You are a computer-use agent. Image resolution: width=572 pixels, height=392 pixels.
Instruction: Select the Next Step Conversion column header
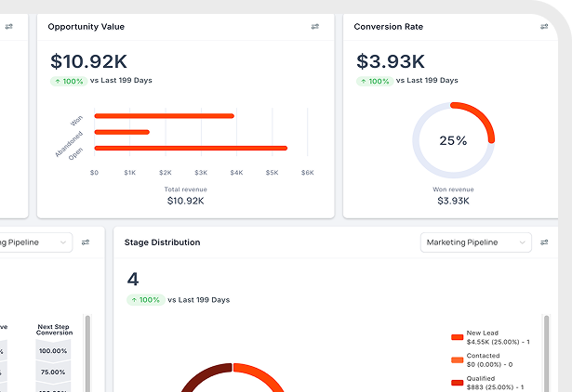click(x=53, y=332)
